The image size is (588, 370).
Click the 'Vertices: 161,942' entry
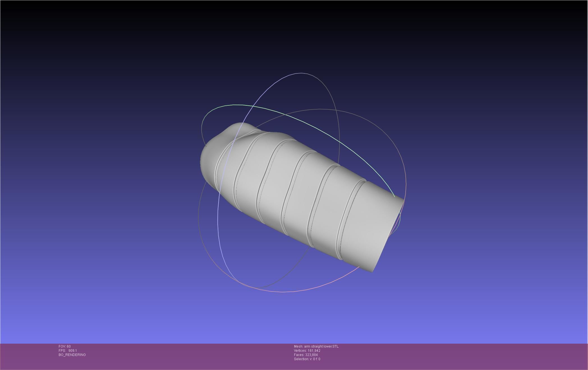pos(307,351)
